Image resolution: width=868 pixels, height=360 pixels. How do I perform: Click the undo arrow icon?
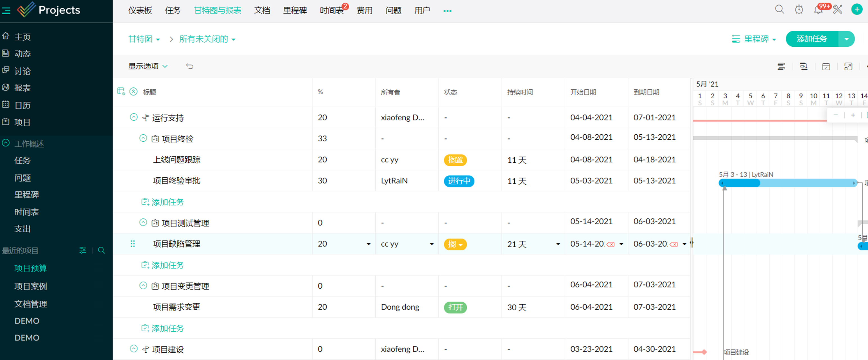(190, 66)
